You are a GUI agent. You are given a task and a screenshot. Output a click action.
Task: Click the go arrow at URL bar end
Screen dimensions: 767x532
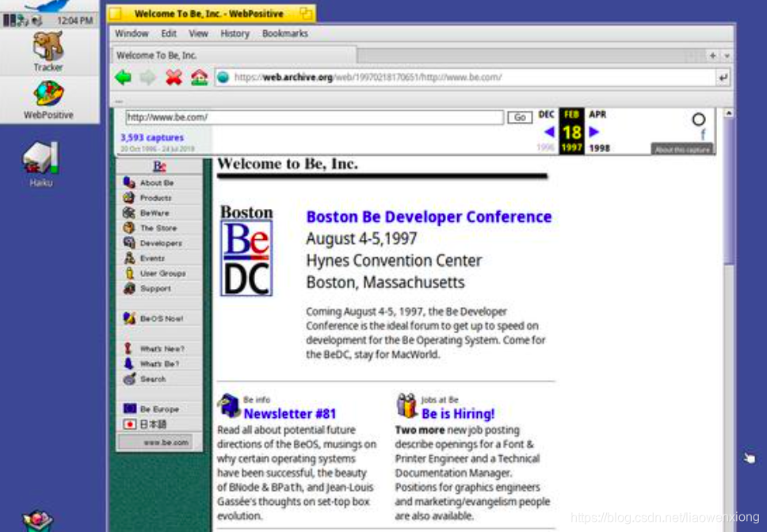(x=723, y=77)
